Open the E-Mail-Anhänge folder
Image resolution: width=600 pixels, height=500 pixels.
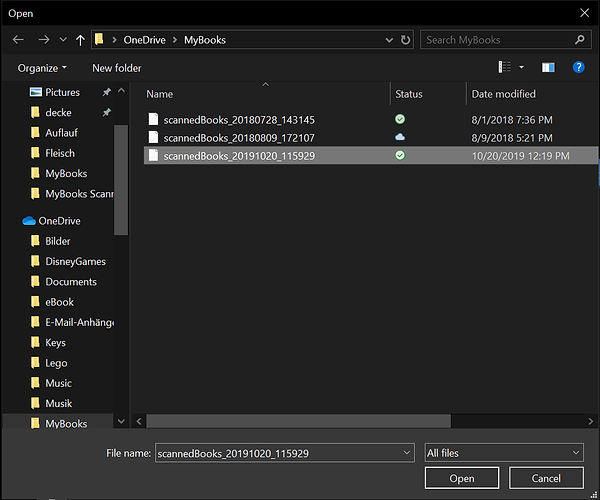pyautogui.click(x=79, y=322)
